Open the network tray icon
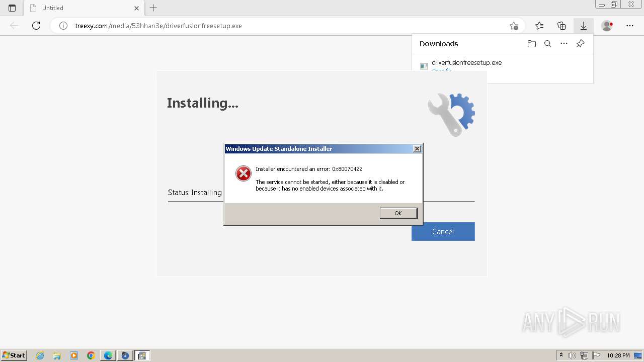Image resolution: width=644 pixels, height=362 pixels. tap(584, 355)
